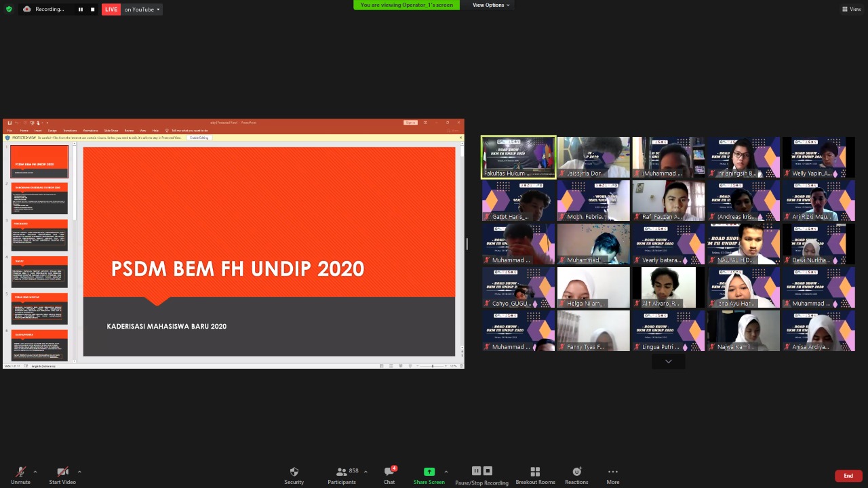Select Najwa Kamil participant tile
Viewport: 868px width, 488px height.
(x=744, y=331)
